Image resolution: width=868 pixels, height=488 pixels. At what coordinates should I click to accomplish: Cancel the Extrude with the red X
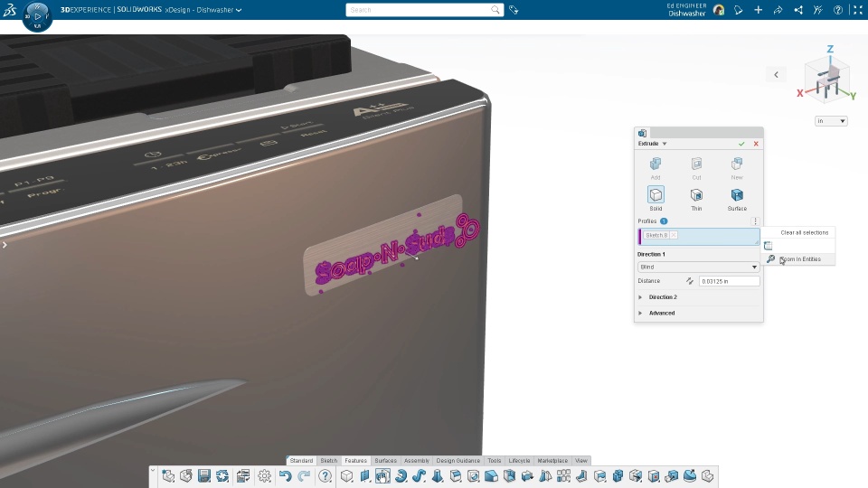(756, 144)
